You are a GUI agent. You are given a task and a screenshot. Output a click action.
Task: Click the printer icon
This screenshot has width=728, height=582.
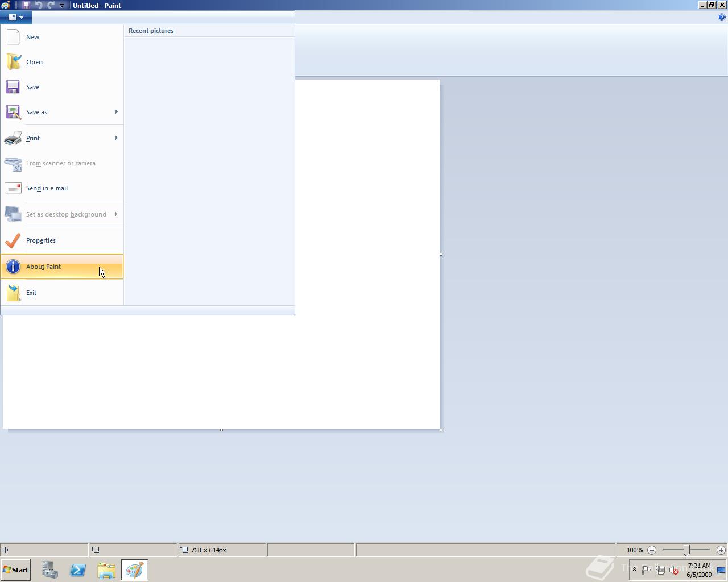tap(13, 138)
